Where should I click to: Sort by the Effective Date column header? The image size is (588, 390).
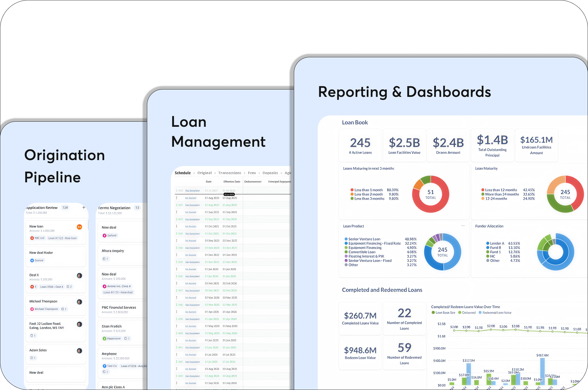232,181
